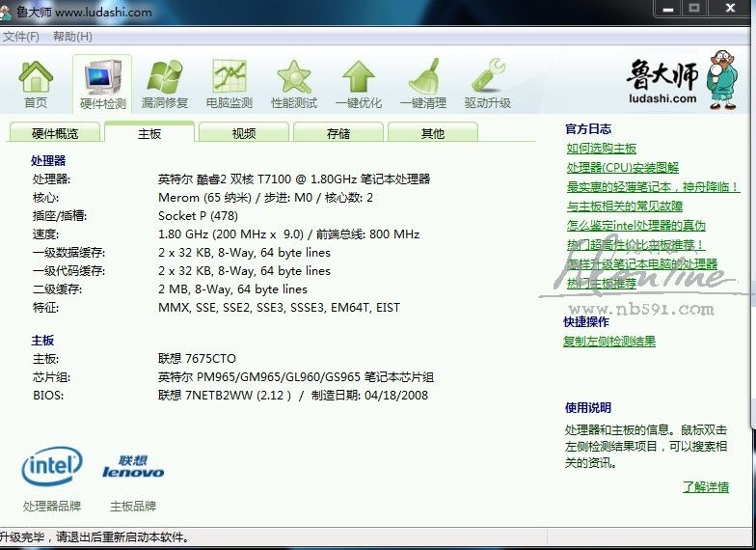Click the 鲁大师 ludashi.com logo
The height and width of the screenshot is (550, 756).
click(683, 80)
